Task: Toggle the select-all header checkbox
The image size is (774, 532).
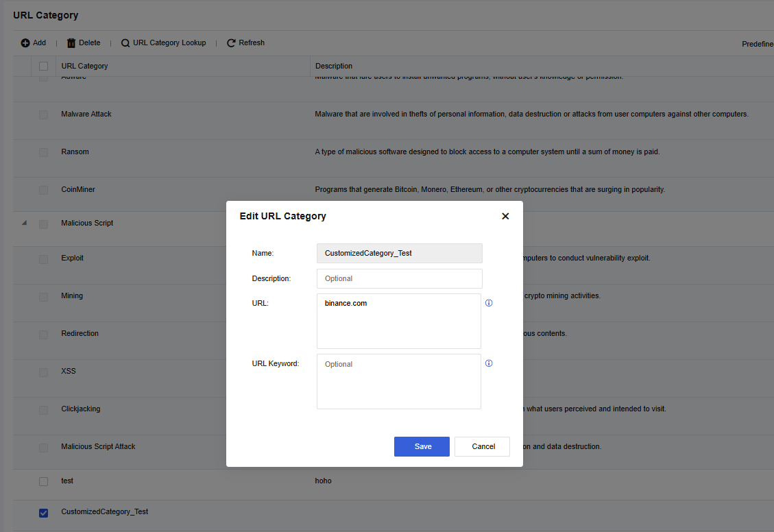Action: click(x=44, y=66)
